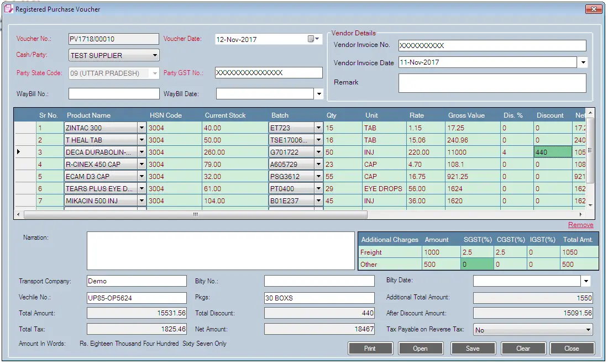The width and height of the screenshot is (608, 364).
Task: Click into the Narration text box
Action: 220,250
